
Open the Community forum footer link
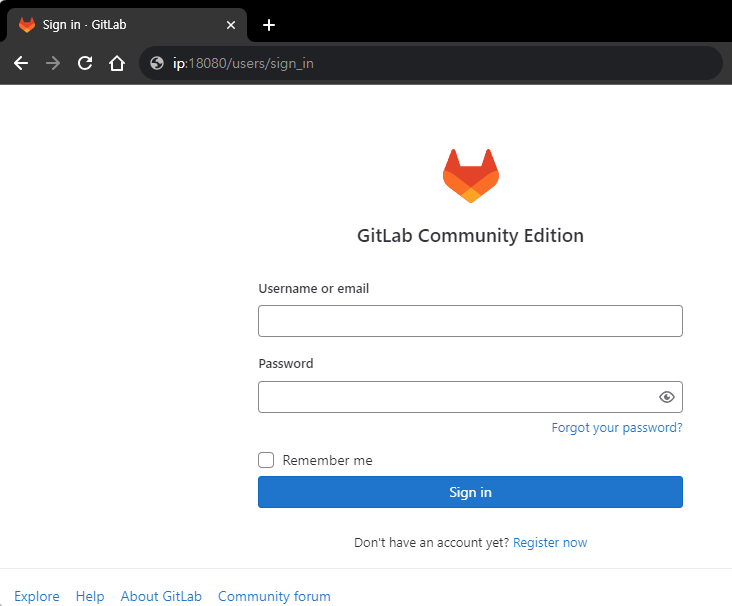274,596
